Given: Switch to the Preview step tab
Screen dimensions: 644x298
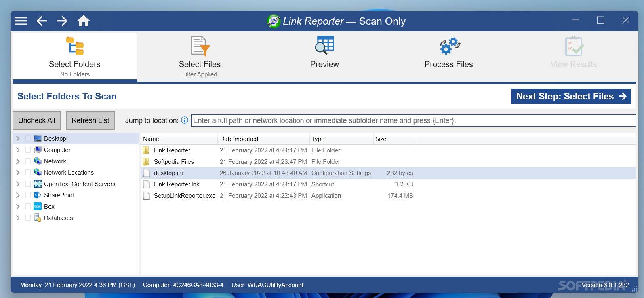Looking at the screenshot, I should coord(324,57).
